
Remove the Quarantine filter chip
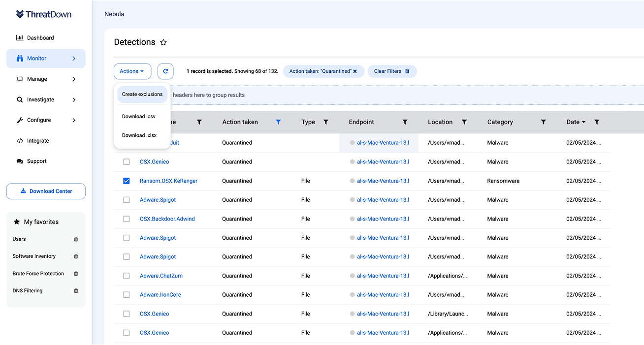pyautogui.click(x=354, y=71)
